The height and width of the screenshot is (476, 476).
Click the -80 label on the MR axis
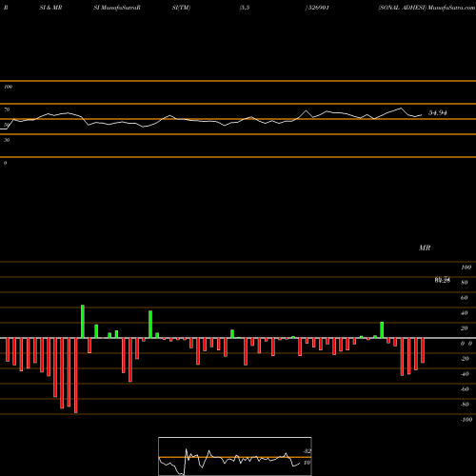[465, 405]
